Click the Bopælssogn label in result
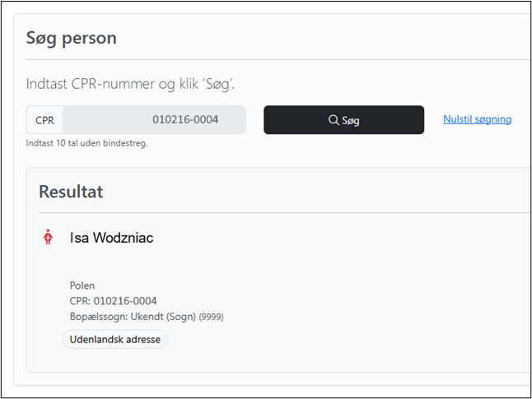This screenshot has height=399, width=532. [x=99, y=317]
